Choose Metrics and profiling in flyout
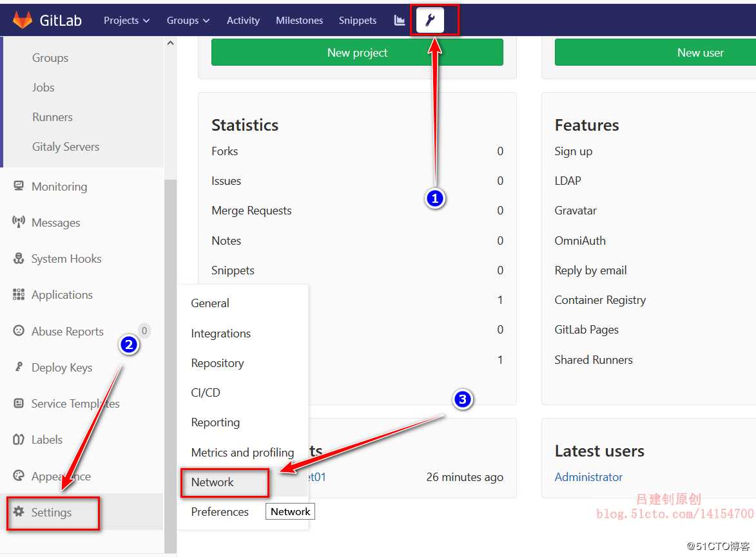756x557 pixels. [x=242, y=453]
